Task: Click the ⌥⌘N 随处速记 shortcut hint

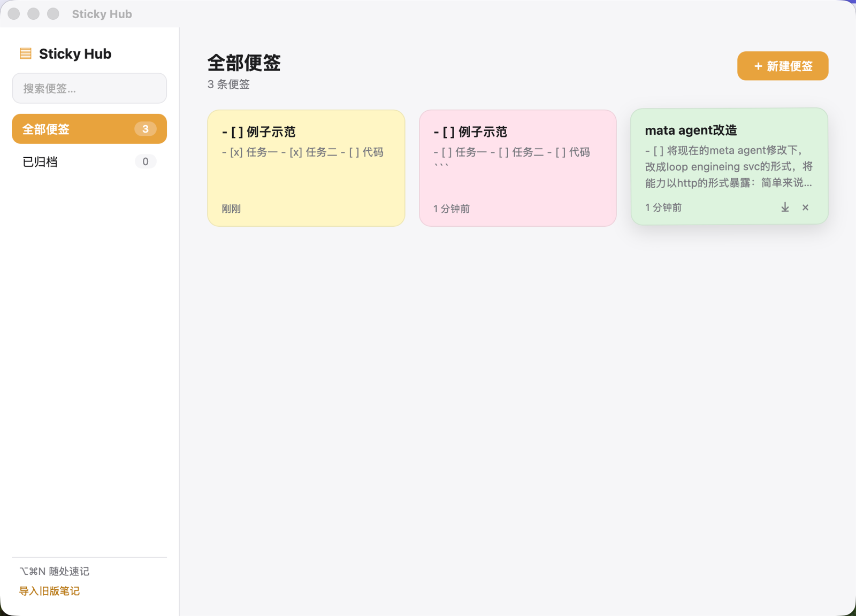Action: point(54,571)
